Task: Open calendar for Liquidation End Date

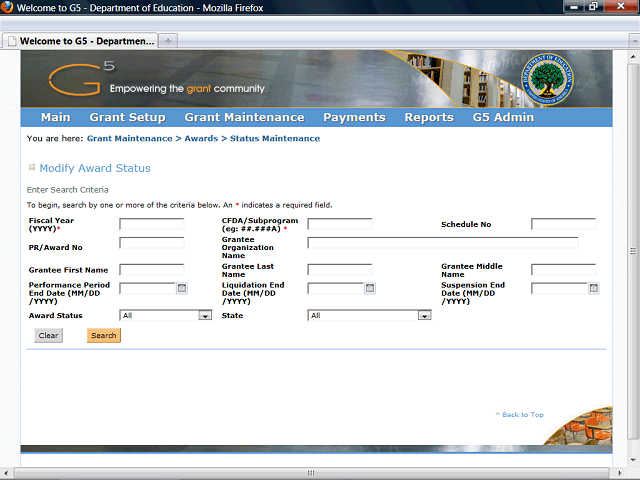Action: point(370,288)
